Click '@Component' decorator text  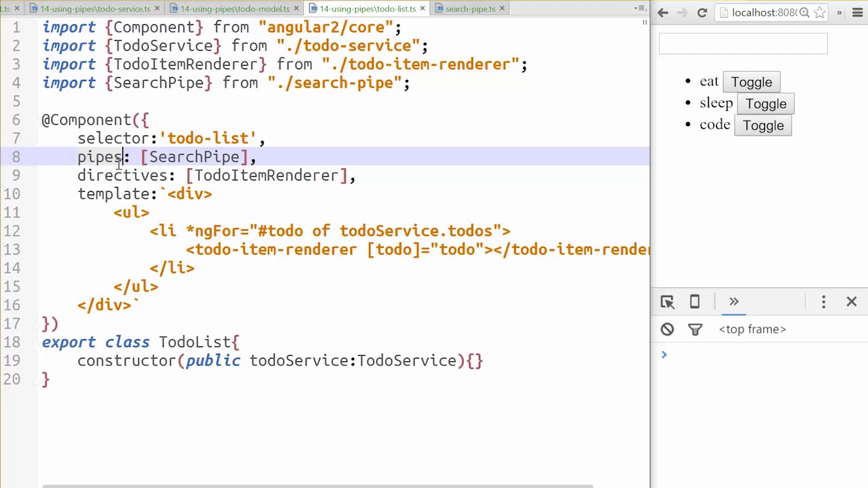pyautogui.click(x=87, y=120)
